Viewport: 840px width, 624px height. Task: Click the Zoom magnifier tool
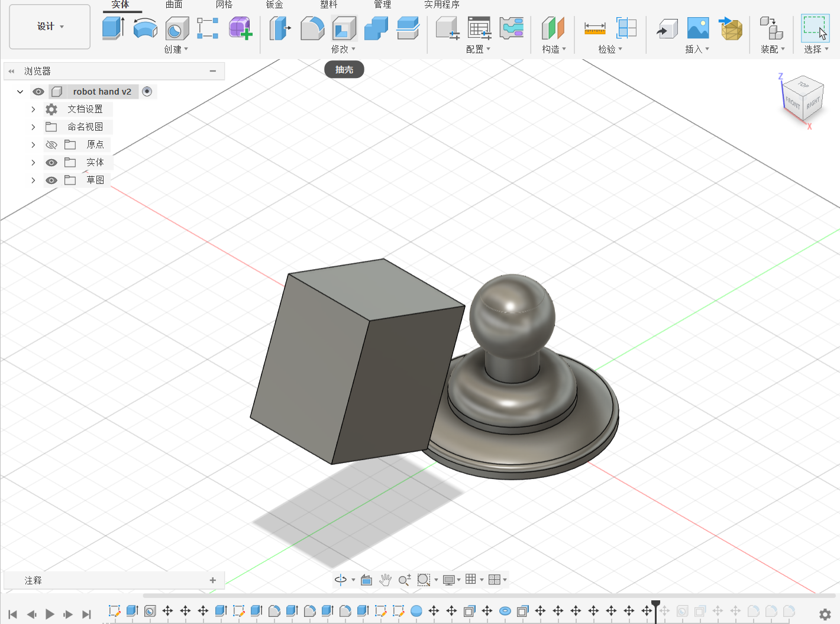405,580
